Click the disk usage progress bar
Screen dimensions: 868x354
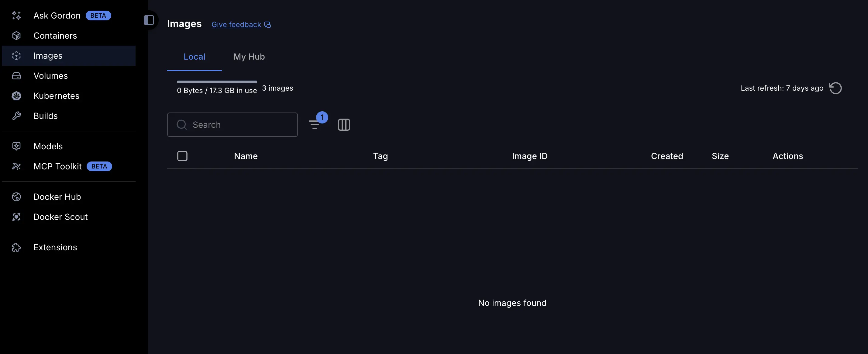(x=217, y=82)
